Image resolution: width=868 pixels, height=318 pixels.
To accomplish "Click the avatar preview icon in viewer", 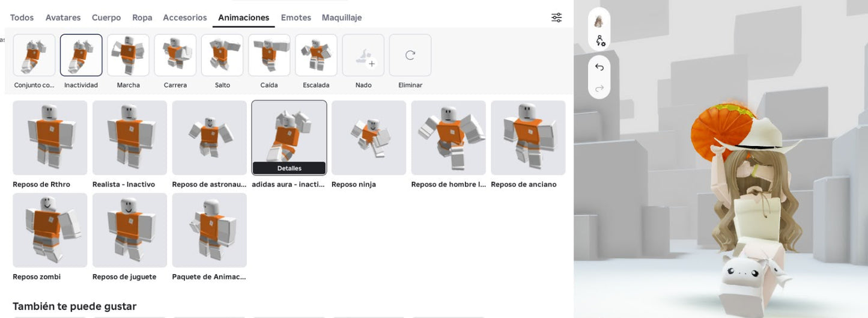I will 599,22.
